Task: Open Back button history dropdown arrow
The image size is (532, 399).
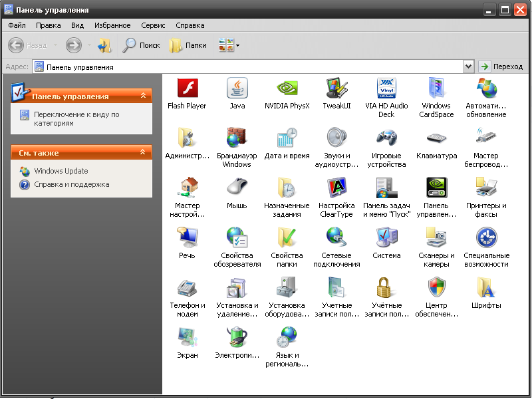Action: [x=55, y=45]
